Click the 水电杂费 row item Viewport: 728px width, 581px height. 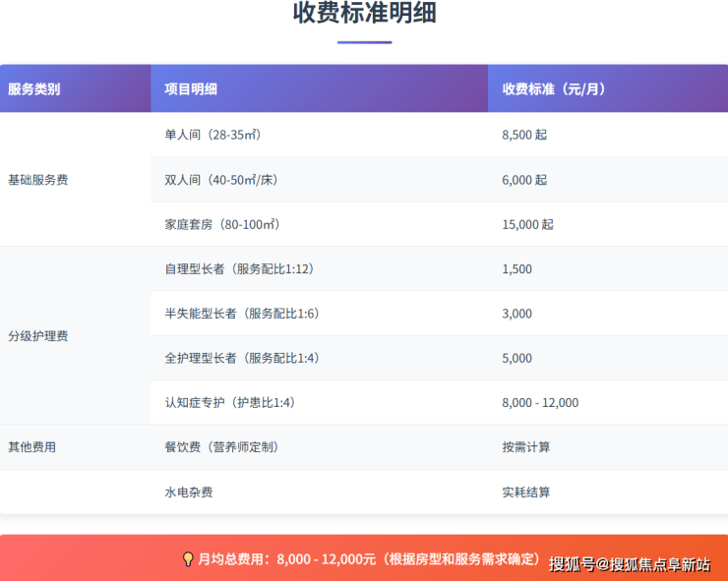click(189, 492)
